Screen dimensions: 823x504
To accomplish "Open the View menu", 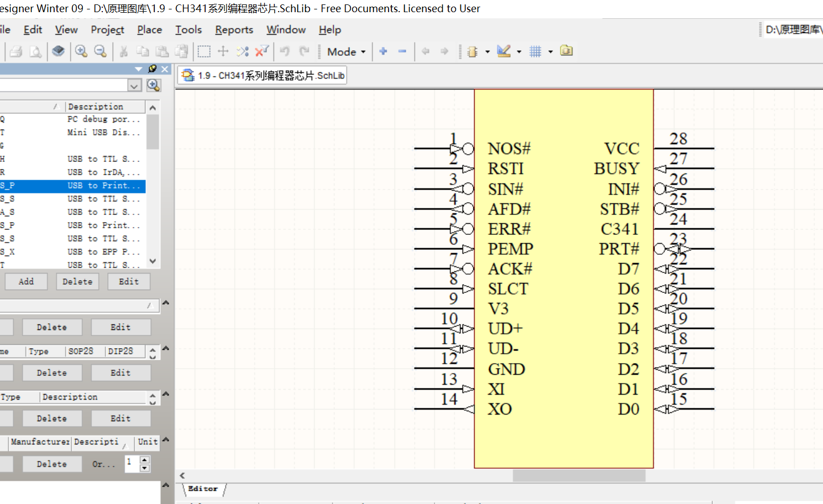I will coord(66,30).
